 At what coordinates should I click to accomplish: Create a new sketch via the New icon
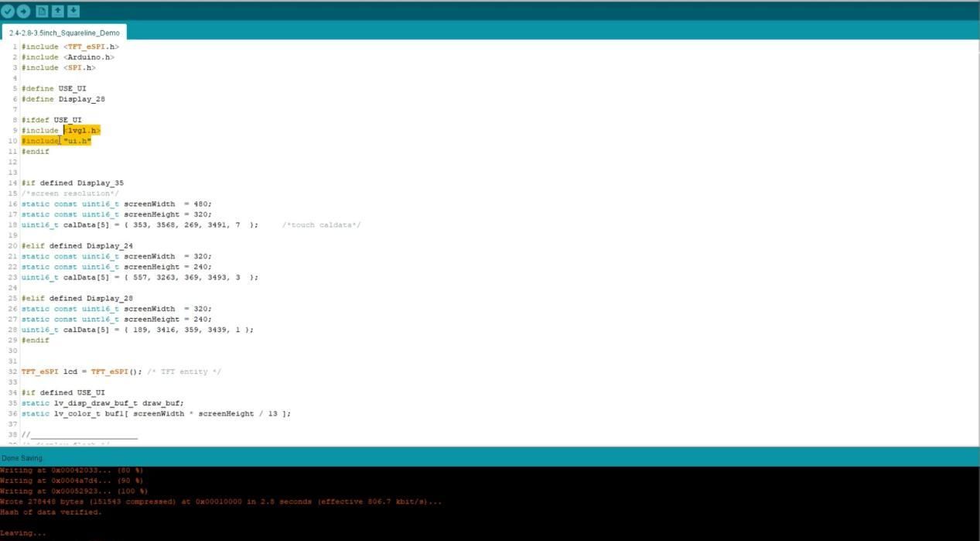click(40, 11)
